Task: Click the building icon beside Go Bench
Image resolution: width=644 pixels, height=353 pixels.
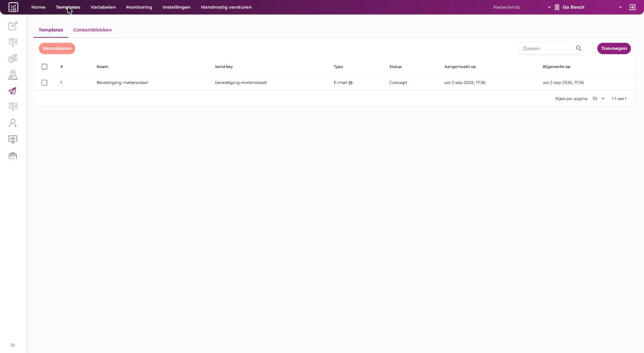Action: click(x=557, y=7)
